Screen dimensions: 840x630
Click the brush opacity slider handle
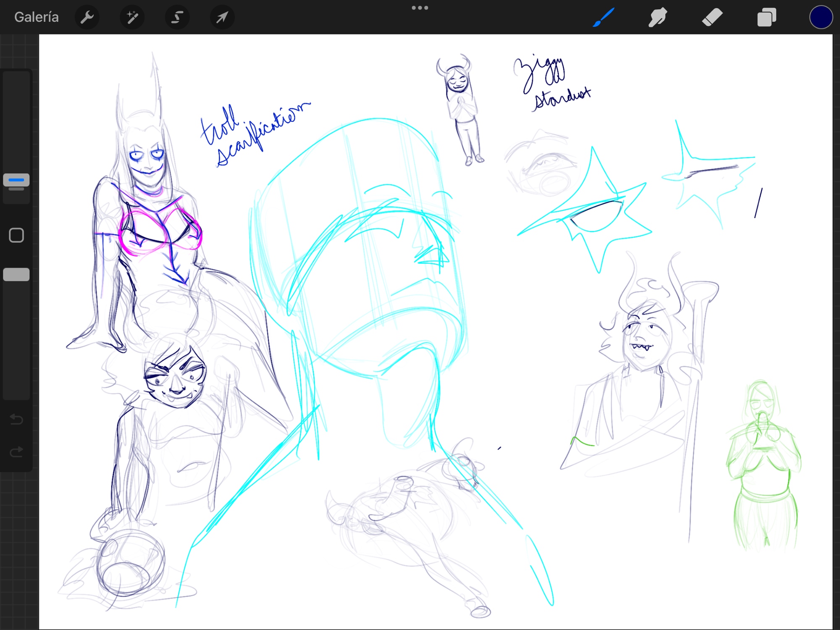click(16, 274)
